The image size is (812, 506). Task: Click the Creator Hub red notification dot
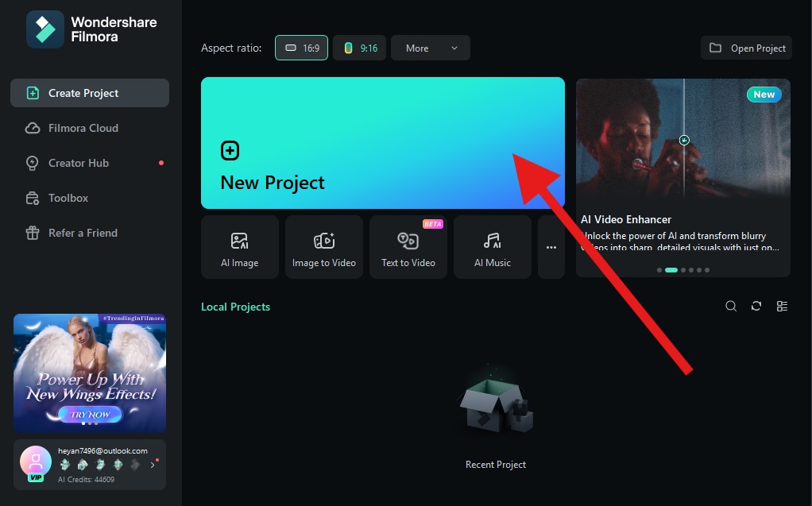click(x=161, y=163)
